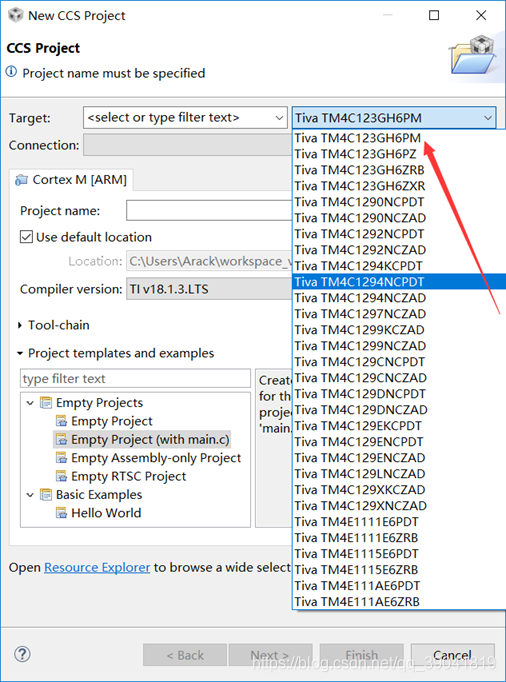Select Hello World example

click(x=106, y=513)
